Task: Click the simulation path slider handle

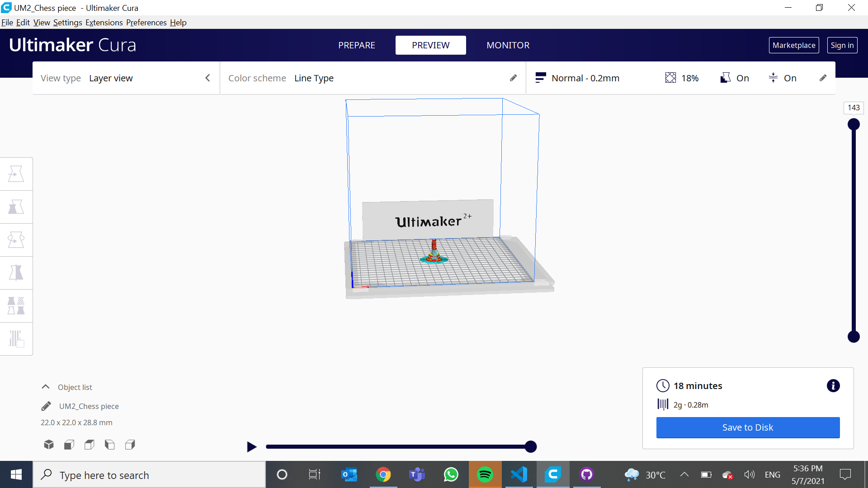Action: 531,447
